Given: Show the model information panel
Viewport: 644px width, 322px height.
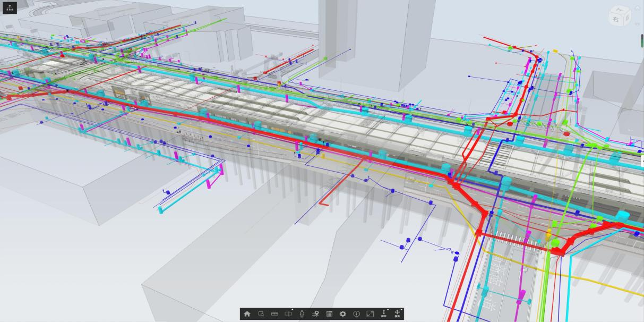Looking at the screenshot, I should tap(356, 314).
